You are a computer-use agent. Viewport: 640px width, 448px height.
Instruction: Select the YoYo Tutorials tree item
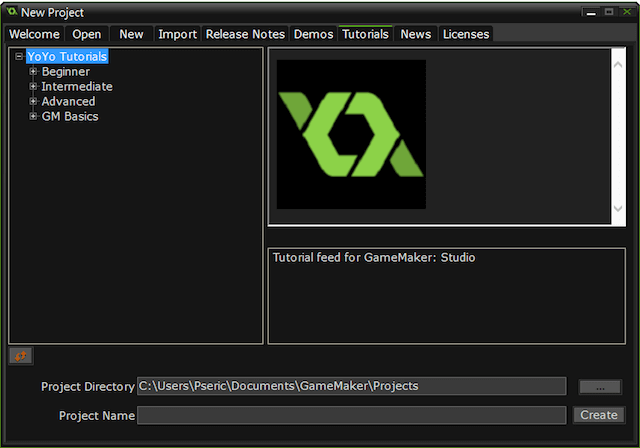[67, 56]
